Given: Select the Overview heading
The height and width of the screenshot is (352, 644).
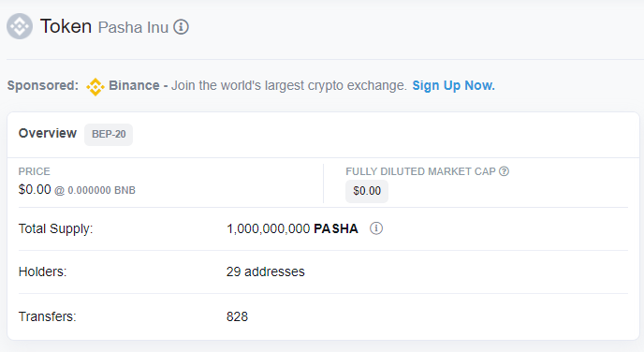Looking at the screenshot, I should tap(48, 133).
